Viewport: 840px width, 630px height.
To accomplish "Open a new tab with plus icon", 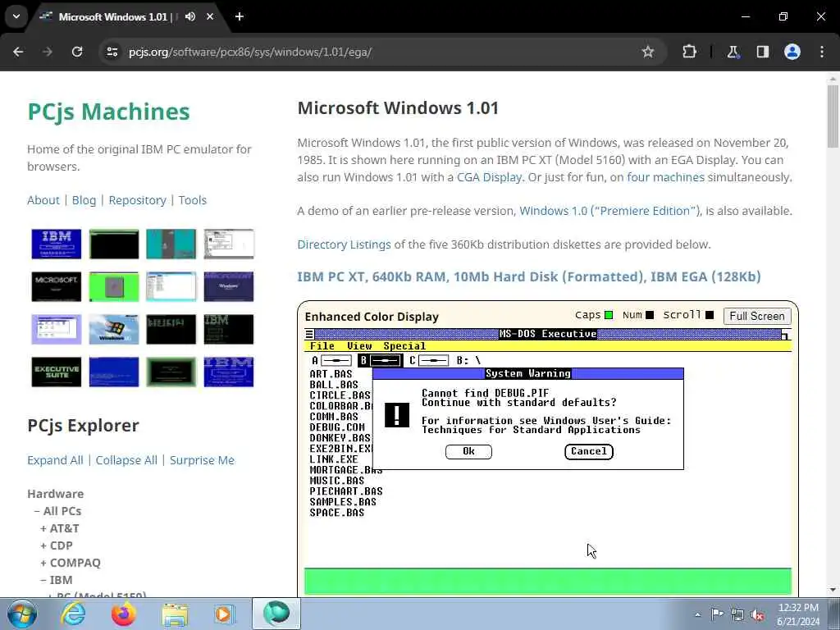I will (x=240, y=16).
